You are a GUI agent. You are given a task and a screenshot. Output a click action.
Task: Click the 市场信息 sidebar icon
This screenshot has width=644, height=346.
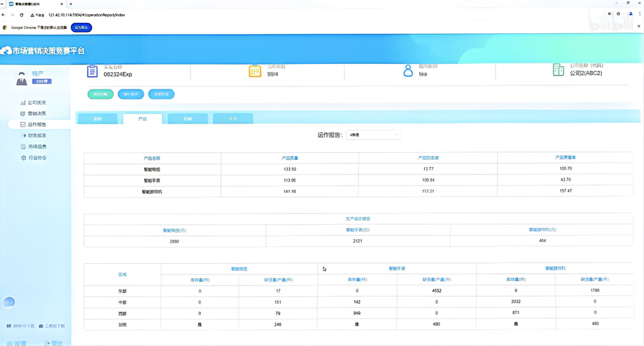point(23,147)
